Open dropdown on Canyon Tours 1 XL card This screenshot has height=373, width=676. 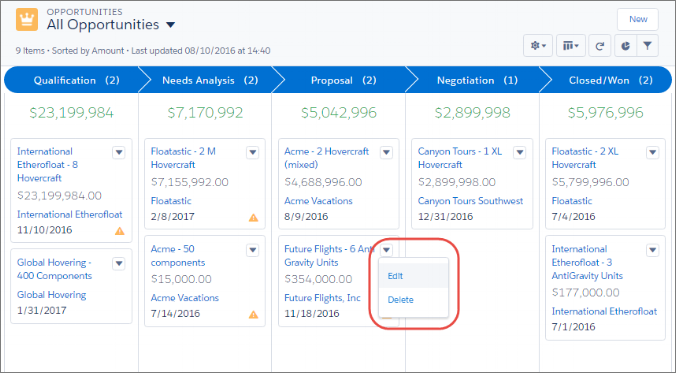tap(520, 152)
